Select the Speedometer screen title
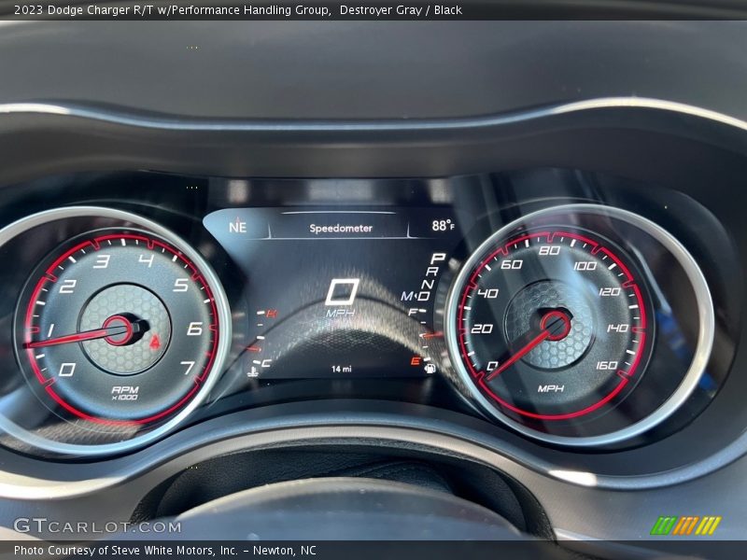Image resolution: width=747 pixels, height=560 pixels. coord(341,228)
